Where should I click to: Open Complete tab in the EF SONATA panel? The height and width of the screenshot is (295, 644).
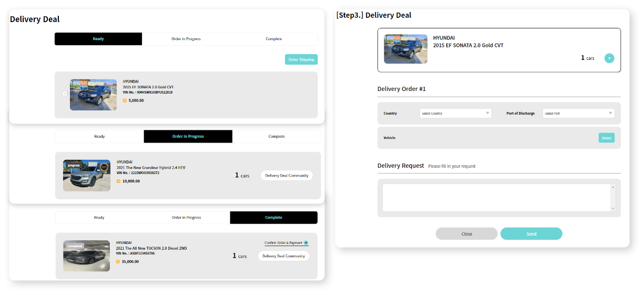[x=273, y=39]
